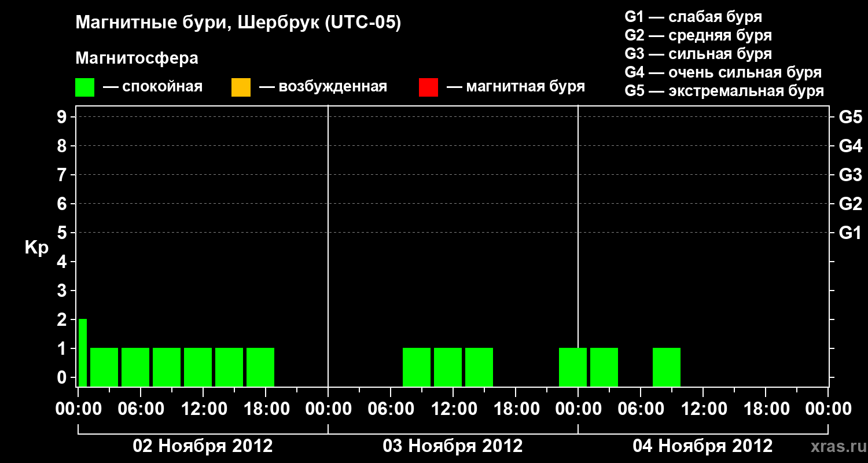868x463 pixels.
Task: Click the 'G1 — слабая буря' legend line
Action: (x=693, y=17)
